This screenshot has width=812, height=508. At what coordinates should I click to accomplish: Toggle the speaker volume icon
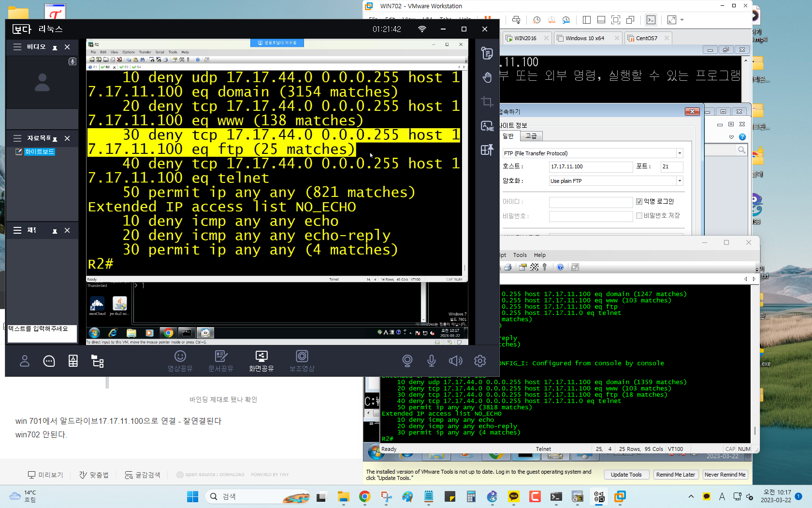pos(456,361)
